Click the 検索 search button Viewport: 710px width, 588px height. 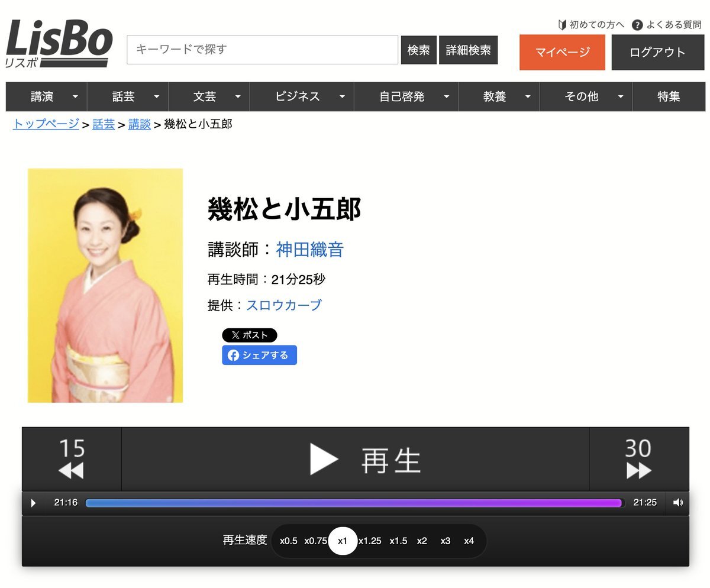click(x=418, y=50)
